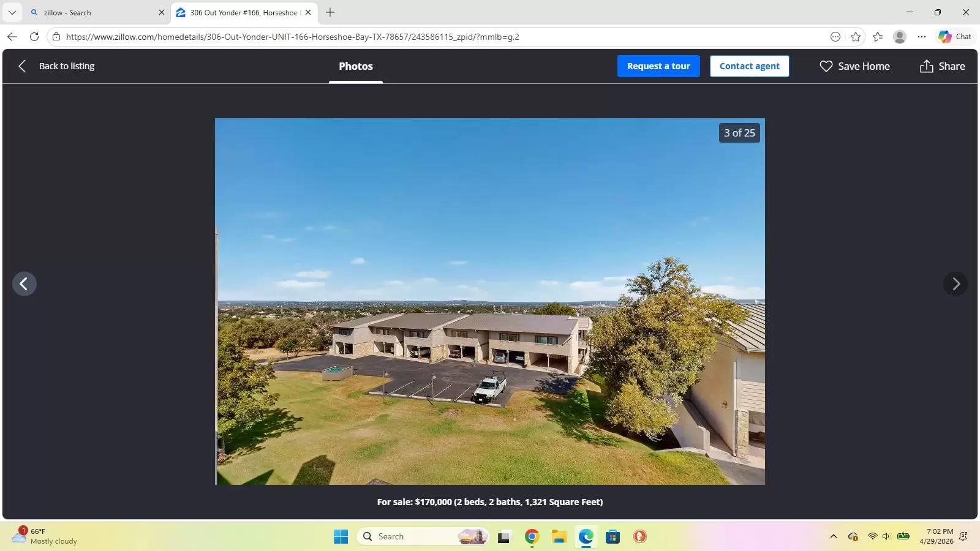Viewport: 980px width, 551px height.
Task: Select the Photos tab
Action: click(x=356, y=66)
